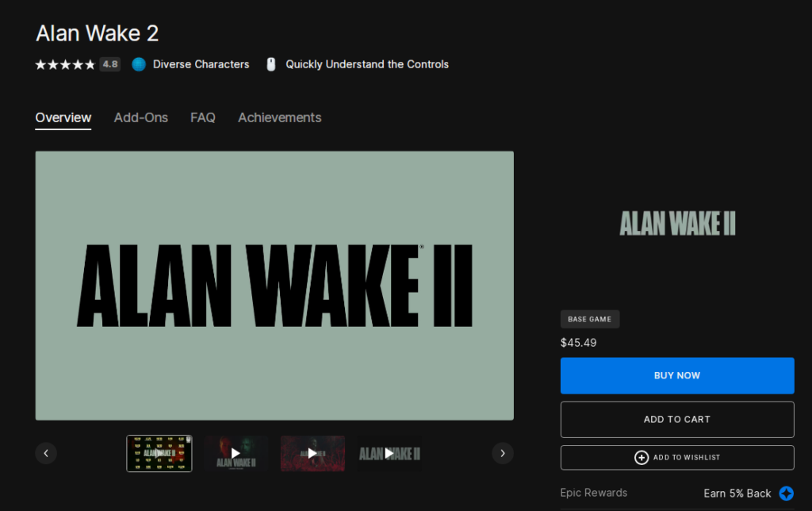Open the Add-Ons tab
The image size is (812, 511).
coord(141,117)
